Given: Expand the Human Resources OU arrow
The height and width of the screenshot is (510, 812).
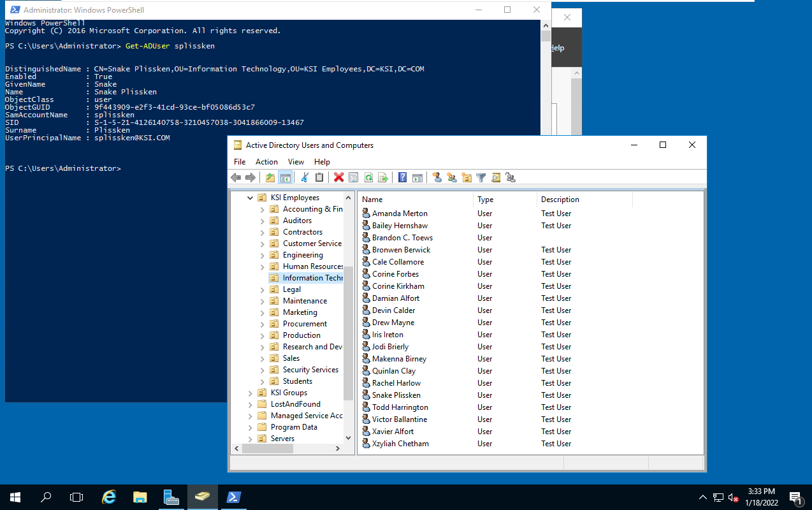Looking at the screenshot, I should pos(263,266).
